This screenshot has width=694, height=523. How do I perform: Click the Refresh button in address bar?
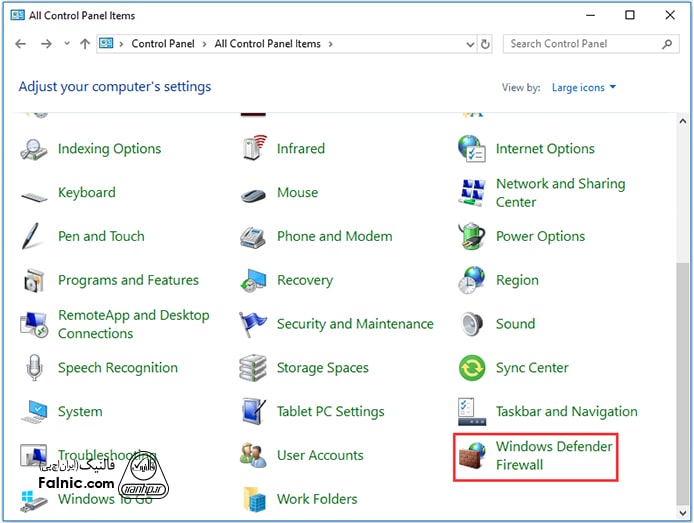(486, 44)
